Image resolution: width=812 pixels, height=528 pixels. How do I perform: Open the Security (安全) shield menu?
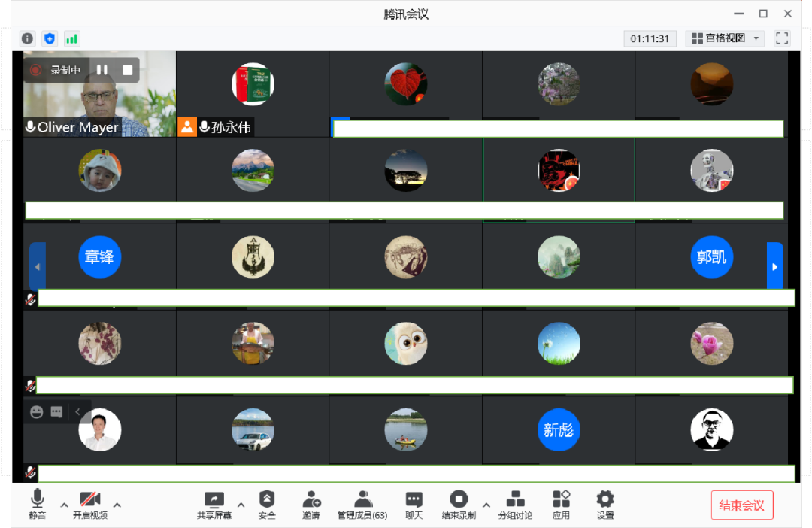[267, 505]
